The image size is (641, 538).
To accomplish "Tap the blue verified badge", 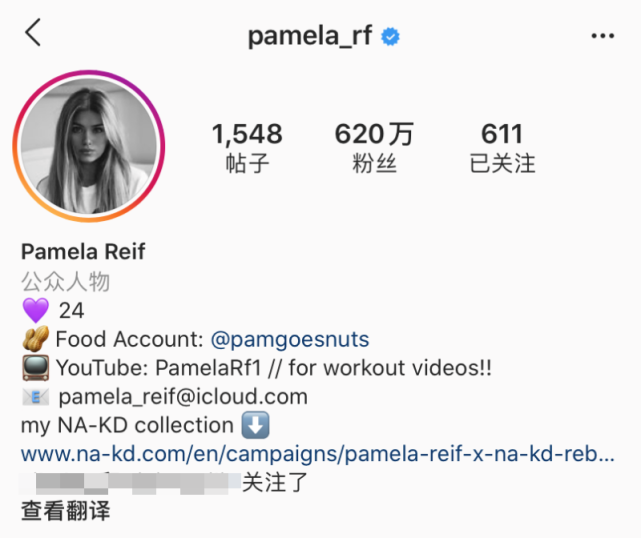I will click(x=390, y=37).
